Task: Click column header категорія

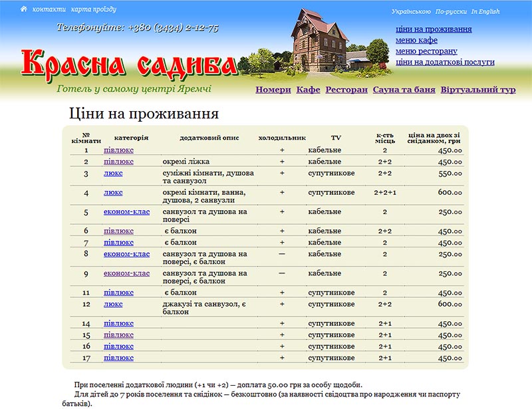Action: coord(131,138)
